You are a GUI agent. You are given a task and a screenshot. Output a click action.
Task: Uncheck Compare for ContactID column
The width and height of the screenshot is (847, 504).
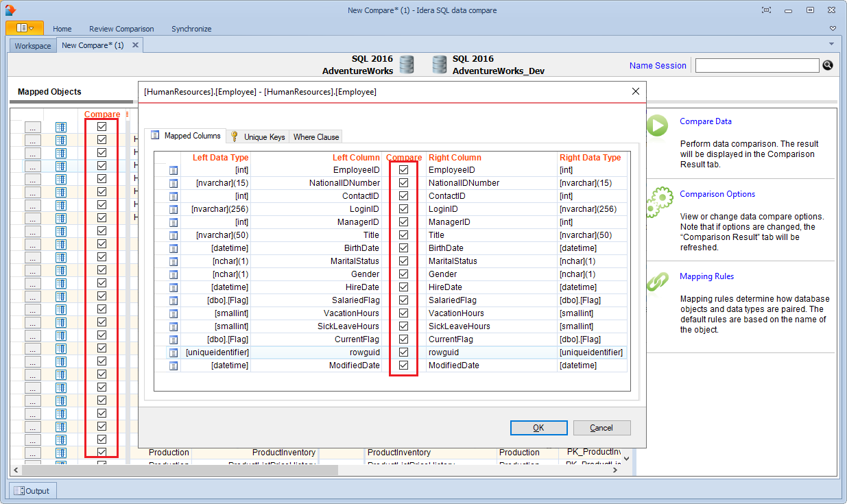[403, 195]
